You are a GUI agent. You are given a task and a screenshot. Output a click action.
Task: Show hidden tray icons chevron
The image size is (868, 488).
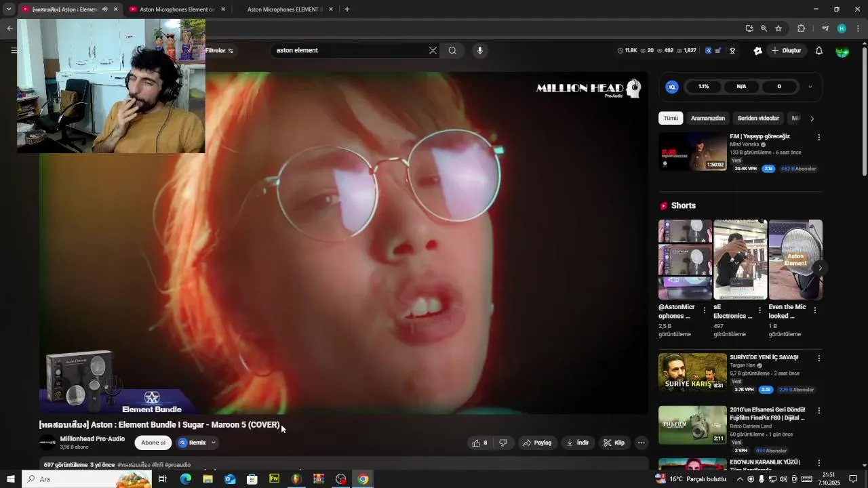[740, 479]
